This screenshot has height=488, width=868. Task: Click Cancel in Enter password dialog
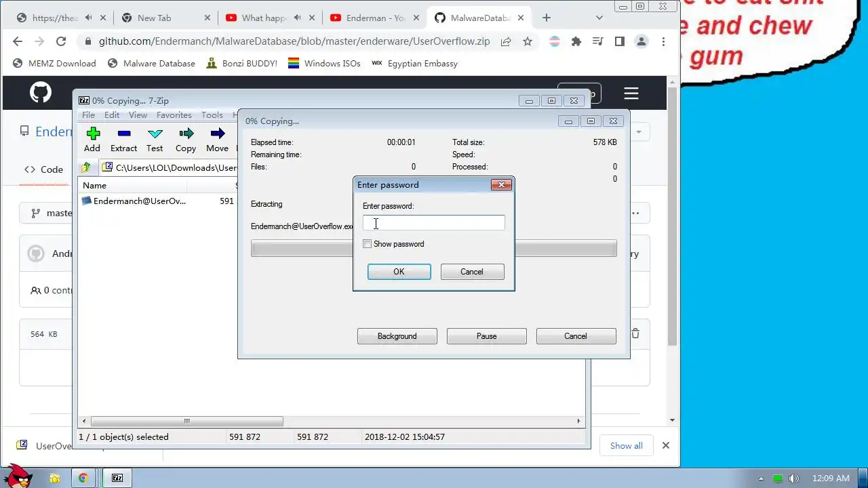click(x=472, y=272)
